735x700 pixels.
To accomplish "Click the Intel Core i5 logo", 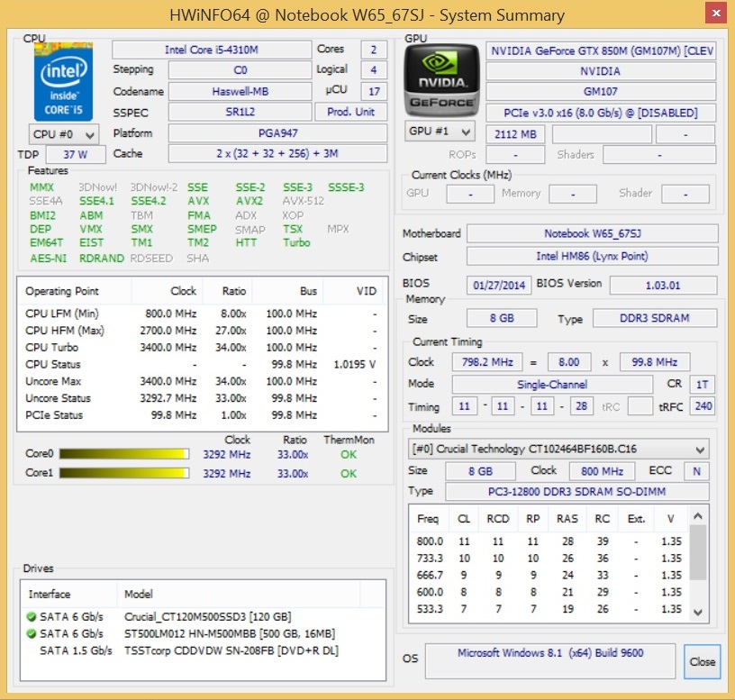I will point(63,82).
